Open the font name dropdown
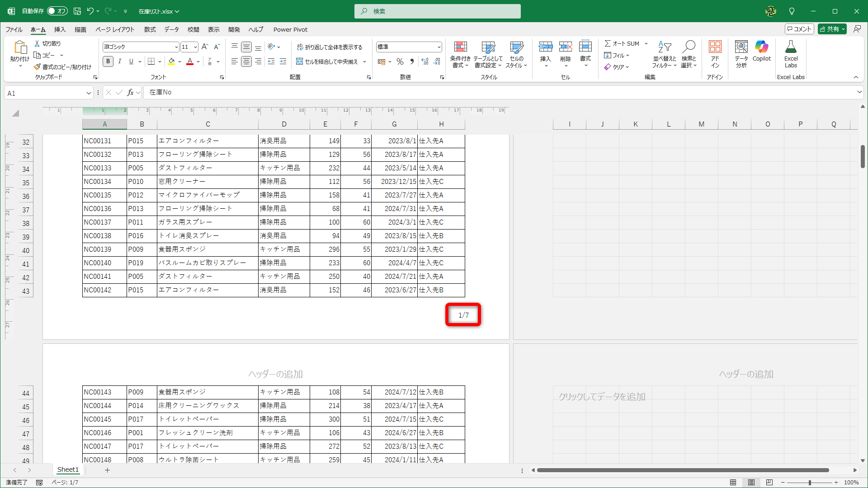This screenshot has width=868, height=488. 176,47
